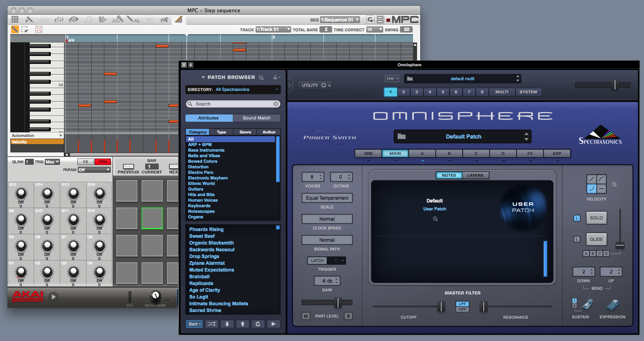Screen dimensions: 644x341
Task: Open the multi folder icon beside default multi
Action: pos(410,79)
